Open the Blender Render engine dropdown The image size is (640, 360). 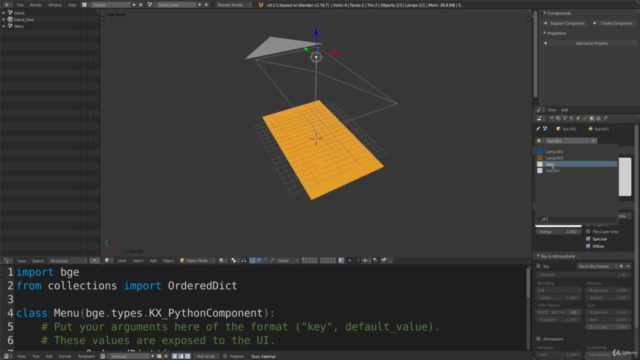point(233,5)
